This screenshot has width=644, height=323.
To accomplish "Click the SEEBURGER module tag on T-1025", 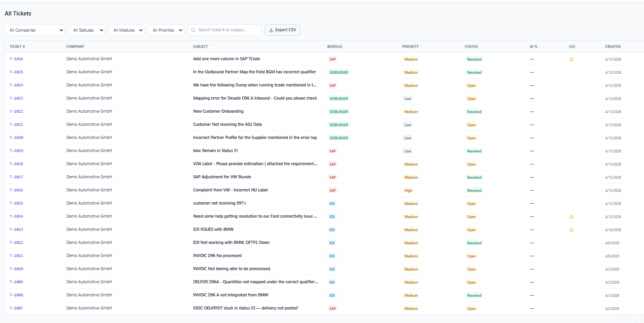I will [x=339, y=73].
